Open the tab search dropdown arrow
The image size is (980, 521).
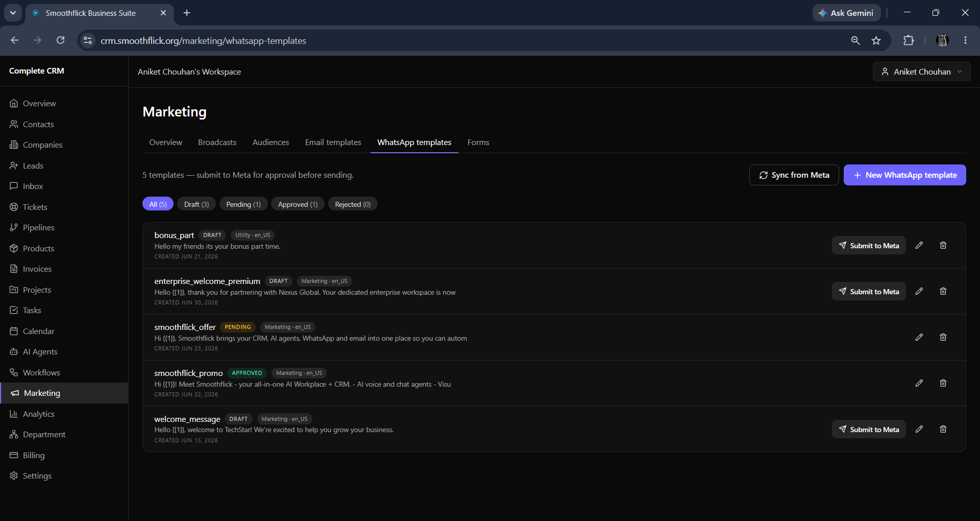click(13, 13)
